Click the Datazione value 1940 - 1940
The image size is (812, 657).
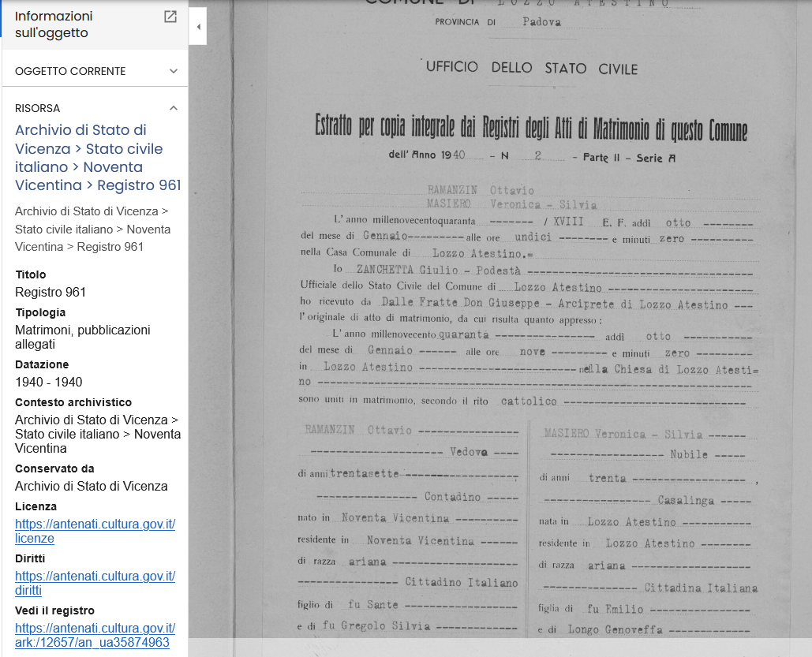(x=49, y=382)
